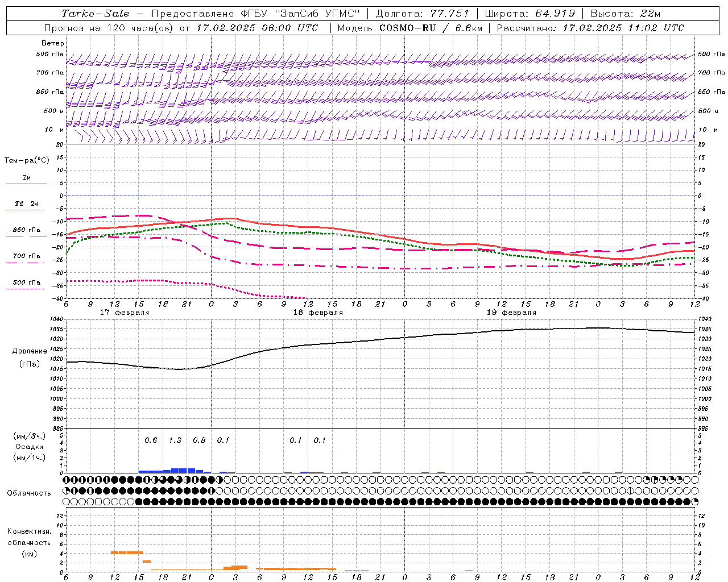Click the 0.8 precipitation amount value
The height and width of the screenshot is (582, 728).
199,440
